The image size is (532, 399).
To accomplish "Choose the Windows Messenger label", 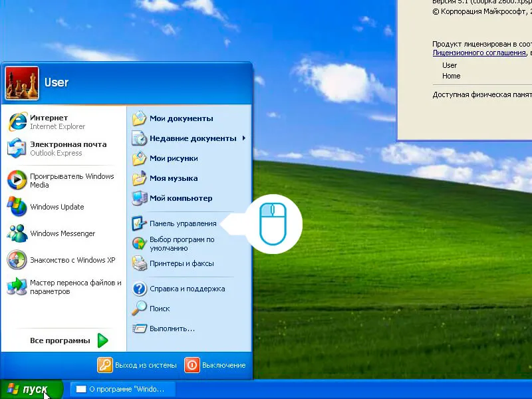I will click(x=63, y=233).
